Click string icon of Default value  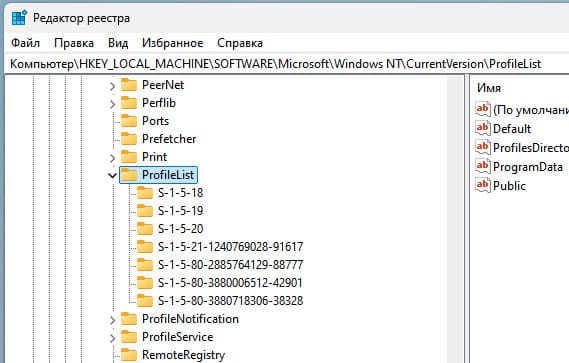pyautogui.click(x=483, y=128)
